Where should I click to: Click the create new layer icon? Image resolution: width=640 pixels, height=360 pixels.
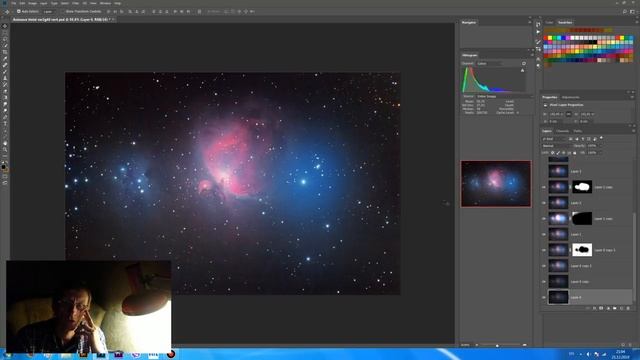622,309
